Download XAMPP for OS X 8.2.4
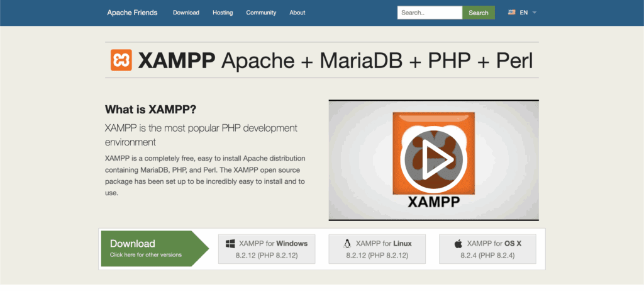Image resolution: width=644 pixels, height=291 pixels. 487,249
